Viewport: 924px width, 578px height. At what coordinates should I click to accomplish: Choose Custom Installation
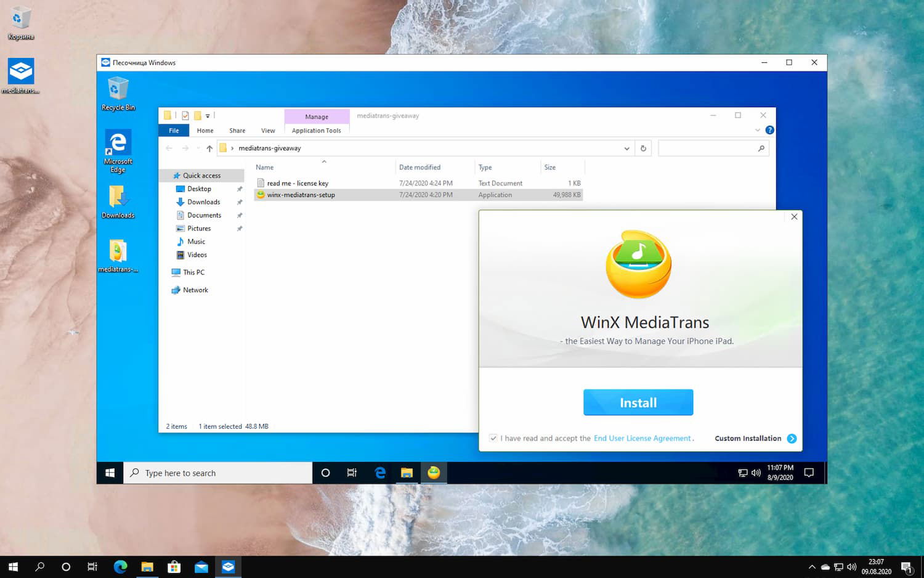[x=748, y=438]
